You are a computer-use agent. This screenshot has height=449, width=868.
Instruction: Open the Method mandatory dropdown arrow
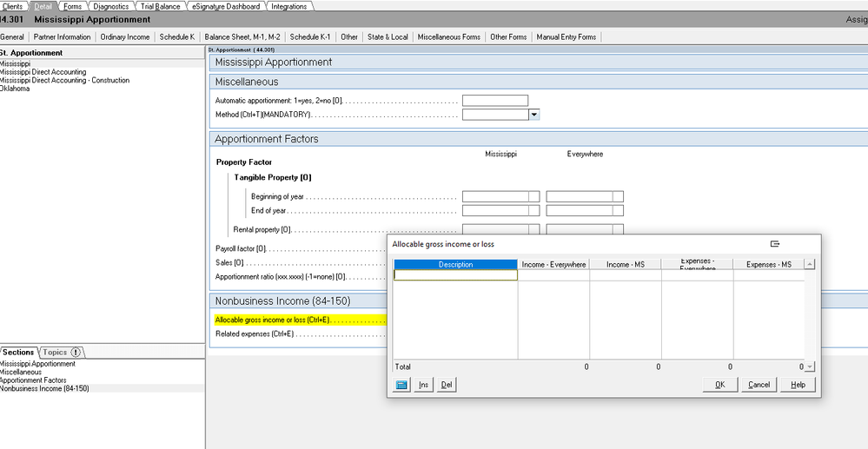click(x=534, y=115)
